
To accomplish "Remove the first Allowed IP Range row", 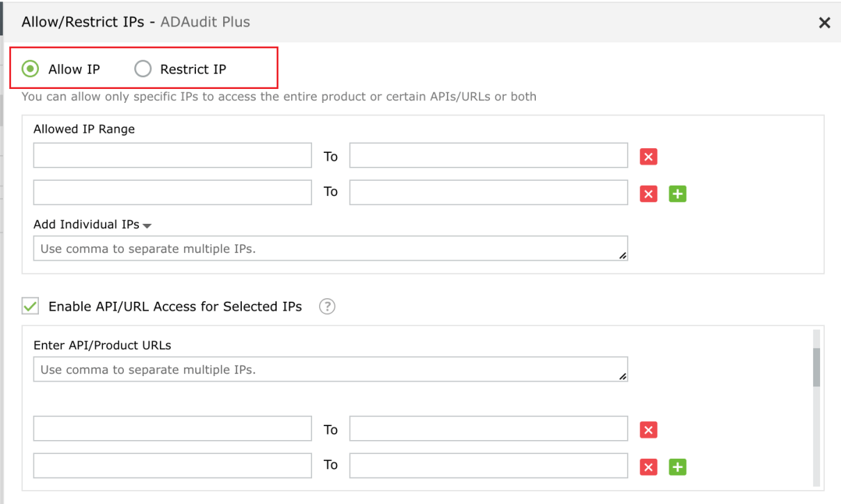I will coord(648,156).
